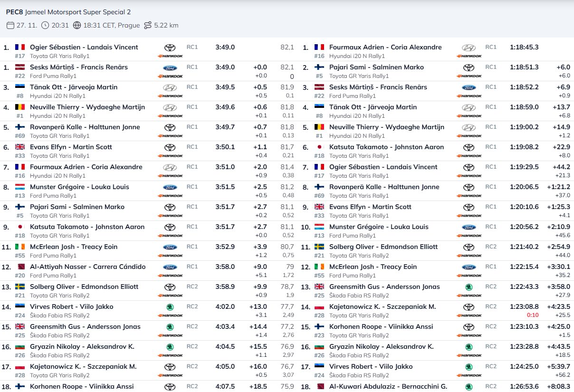The width and height of the screenshot is (574, 392).
Task: Click the red 0:10 penalty under Kajetanowicz's time
Action: pyautogui.click(x=532, y=315)
